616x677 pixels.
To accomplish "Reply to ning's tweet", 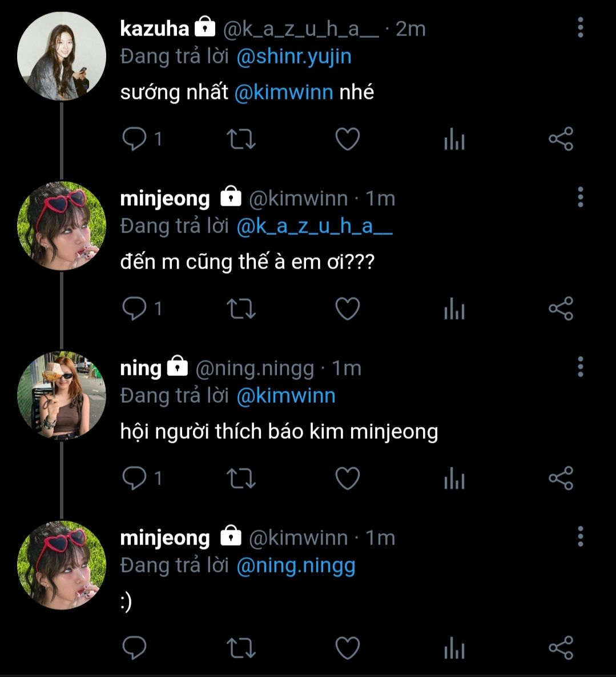I will 135,478.
